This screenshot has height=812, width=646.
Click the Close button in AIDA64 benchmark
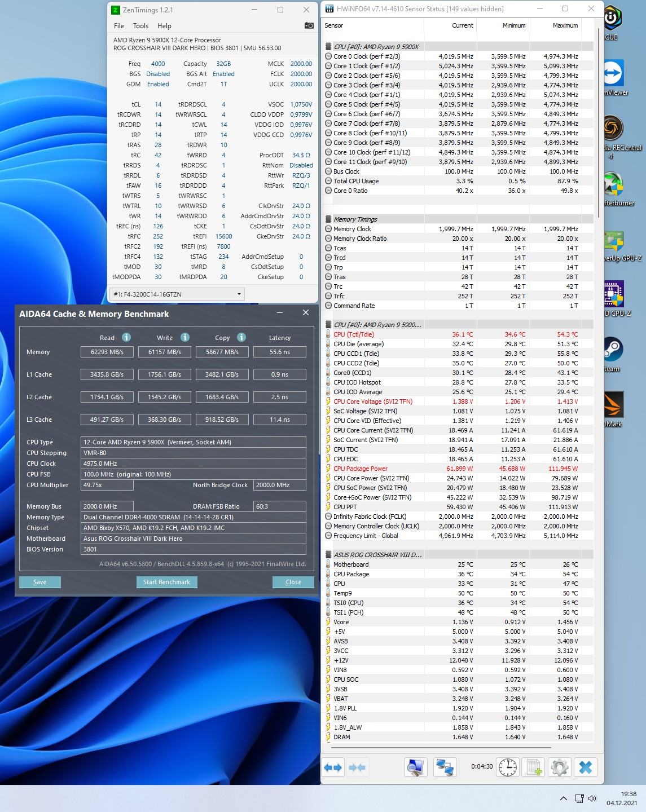pos(293,582)
